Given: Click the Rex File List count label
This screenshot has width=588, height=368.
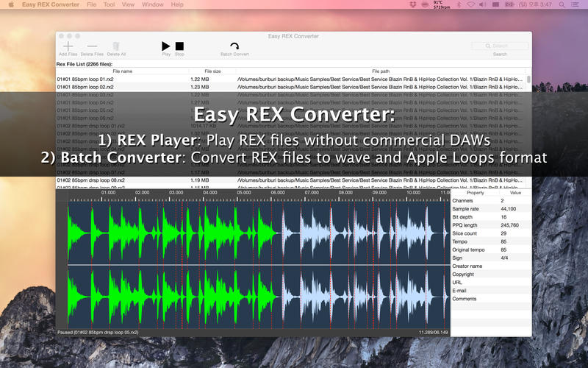Looking at the screenshot, I should [x=85, y=64].
